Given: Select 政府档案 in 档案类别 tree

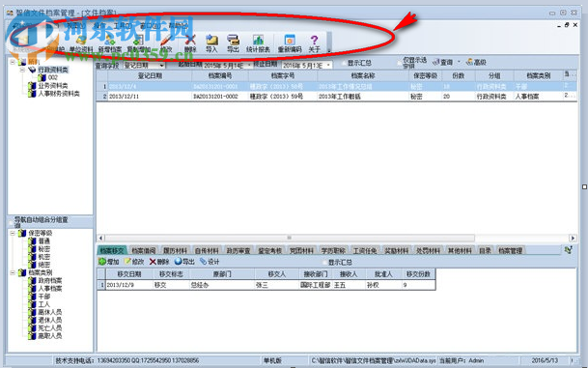Looking at the screenshot, I should [50, 281].
